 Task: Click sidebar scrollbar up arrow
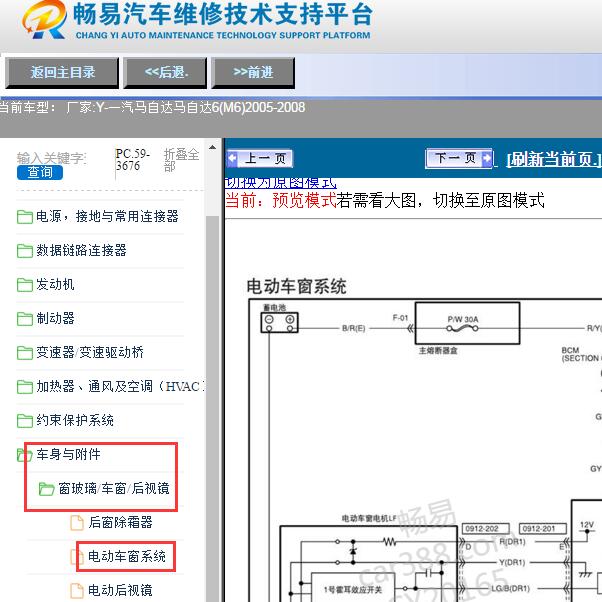212,147
